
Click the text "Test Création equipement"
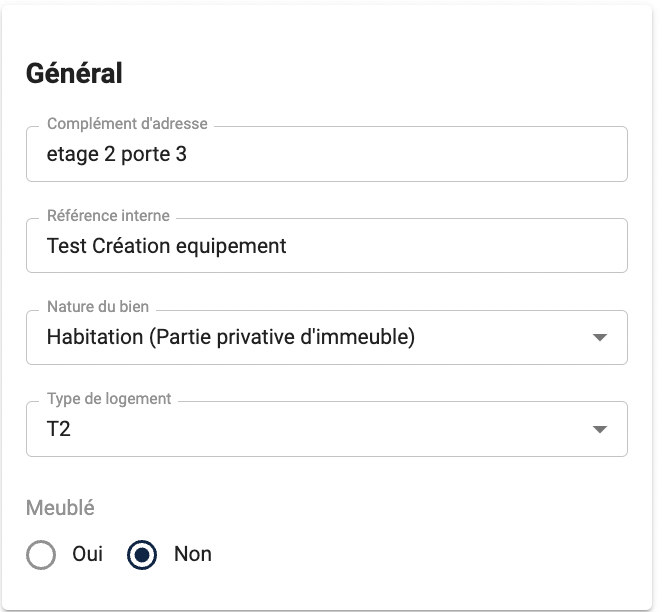point(166,246)
